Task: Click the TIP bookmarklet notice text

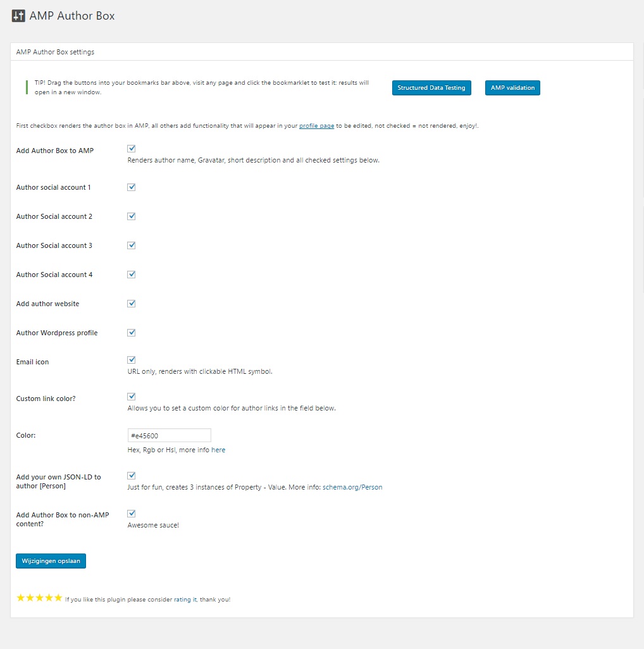Action: coord(202,87)
